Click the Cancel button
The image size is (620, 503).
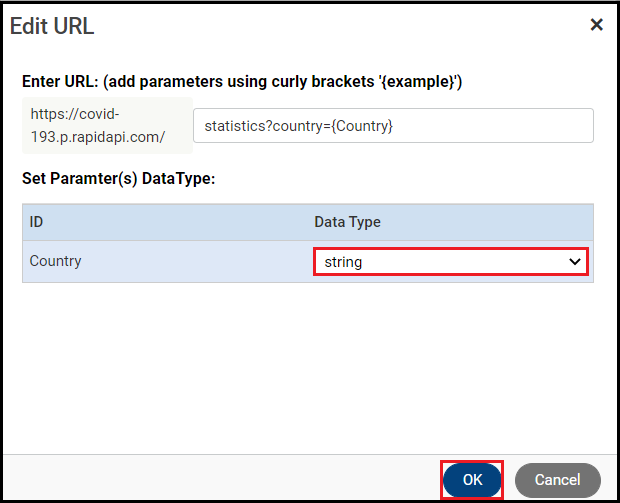click(557, 480)
